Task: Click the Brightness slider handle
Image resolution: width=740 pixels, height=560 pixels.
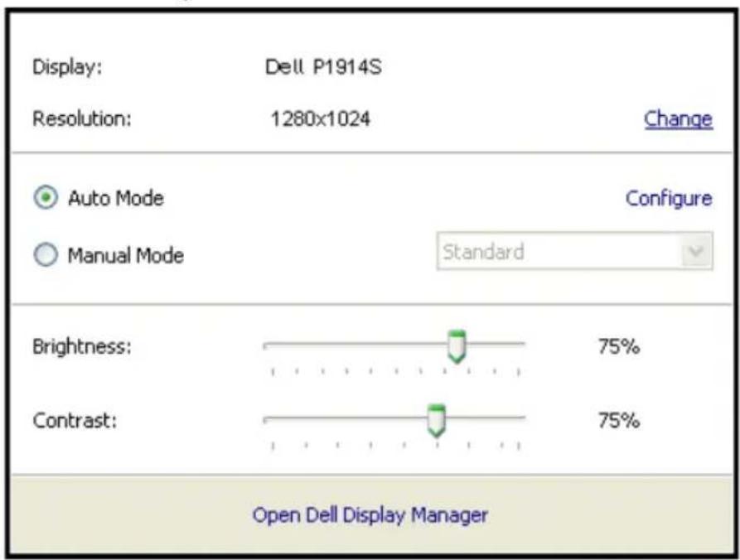Action: tap(457, 347)
